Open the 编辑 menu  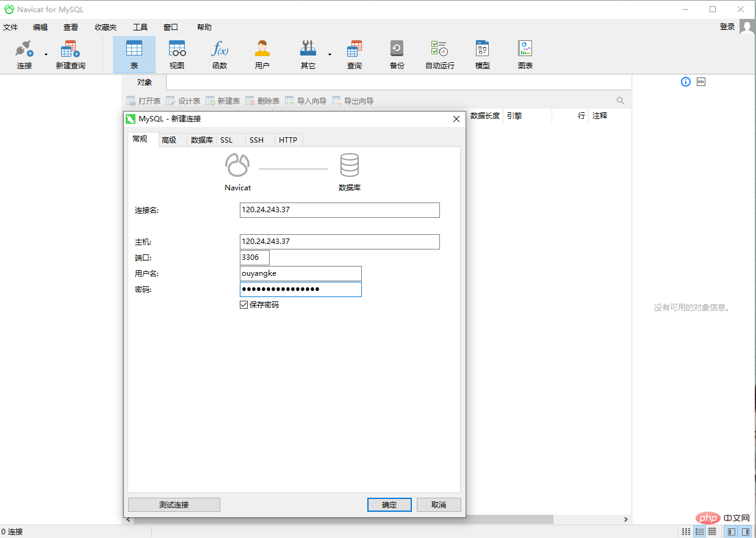tap(40, 27)
